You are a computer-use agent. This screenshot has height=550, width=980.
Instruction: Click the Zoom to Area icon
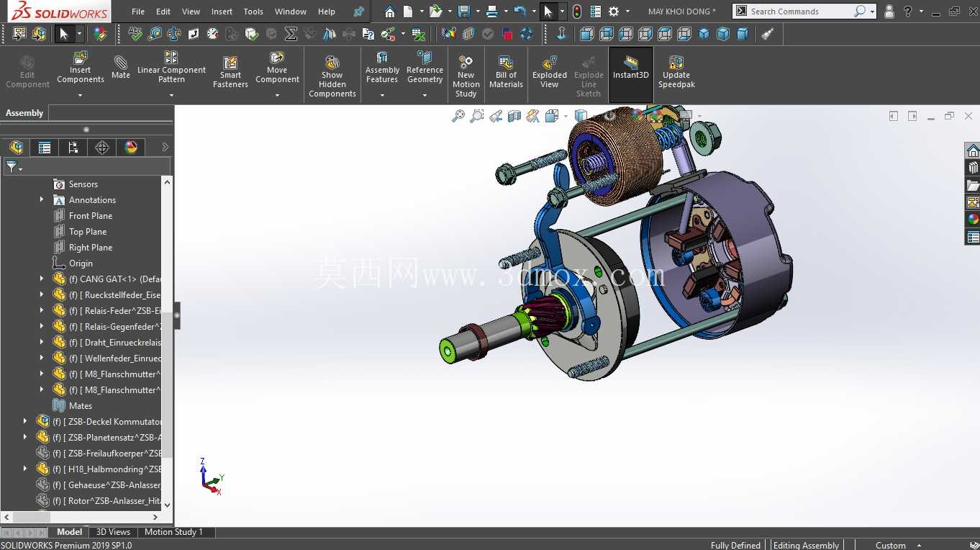[x=477, y=116]
